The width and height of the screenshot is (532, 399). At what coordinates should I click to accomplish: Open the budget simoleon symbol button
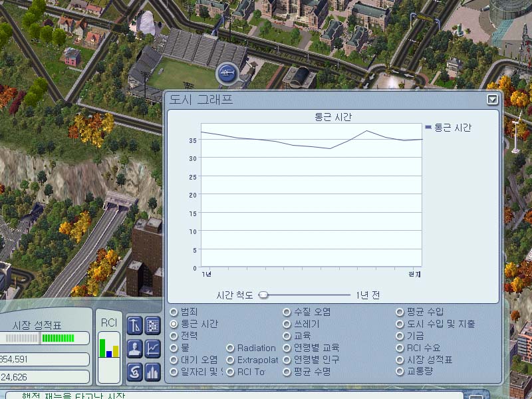pyautogui.click(x=135, y=372)
